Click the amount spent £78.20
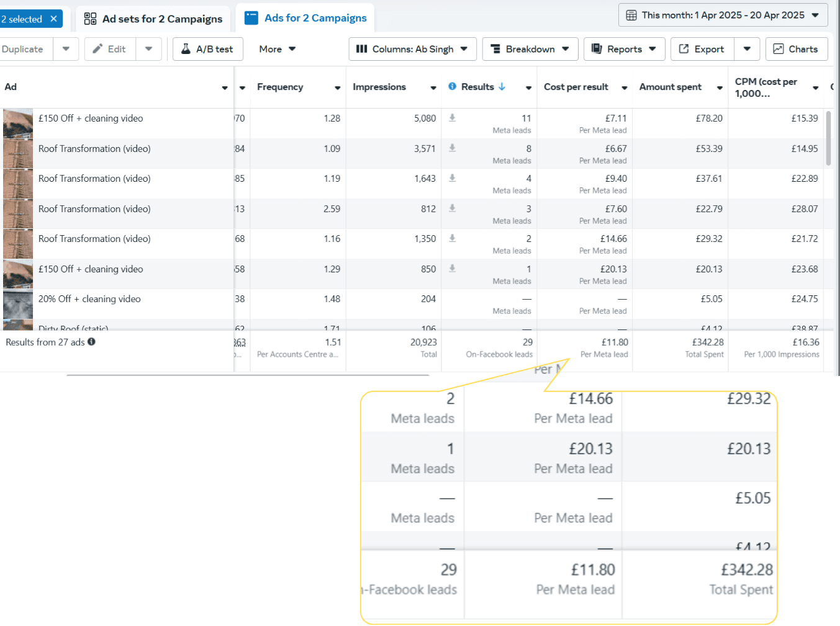Viewport: 840px width, 626px height. 709,118
